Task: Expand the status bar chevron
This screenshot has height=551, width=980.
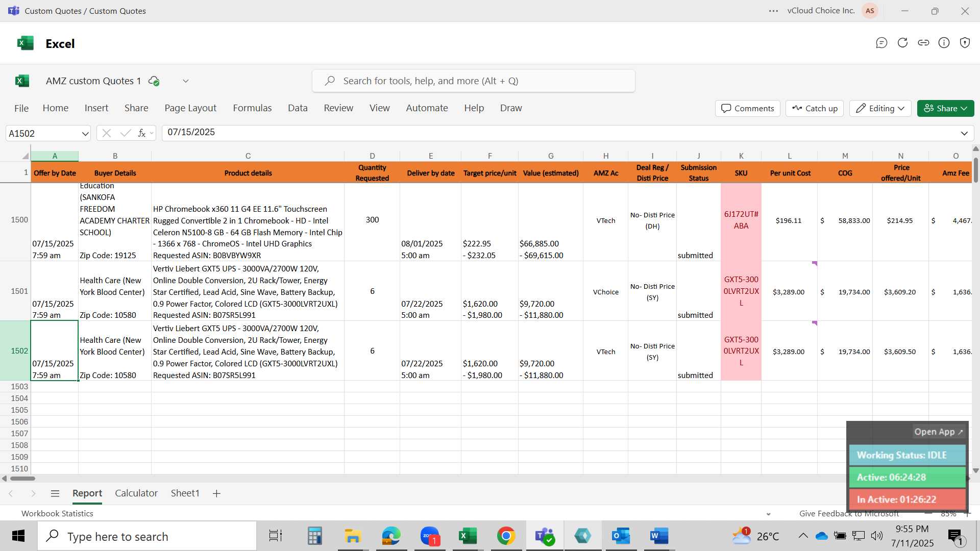Action: point(768,514)
